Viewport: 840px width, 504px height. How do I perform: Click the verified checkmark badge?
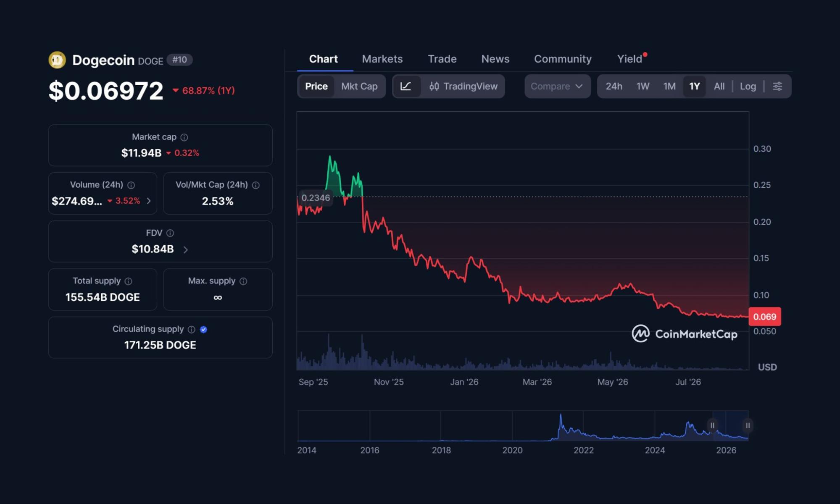pos(203,330)
